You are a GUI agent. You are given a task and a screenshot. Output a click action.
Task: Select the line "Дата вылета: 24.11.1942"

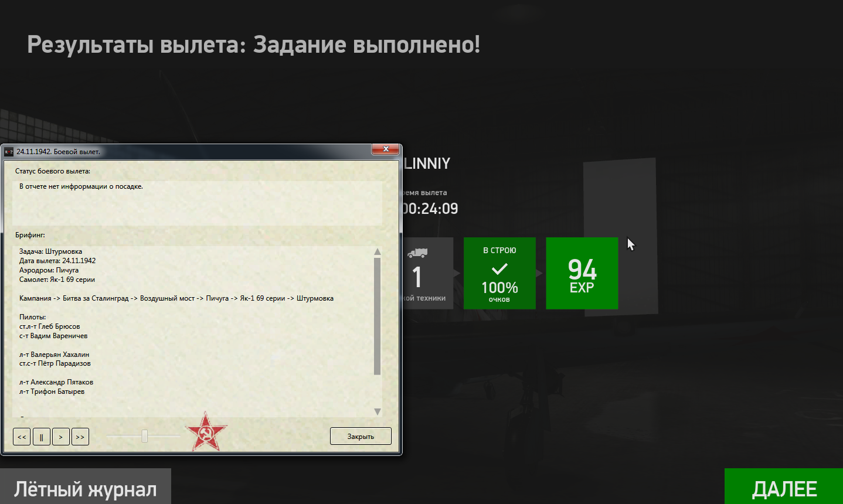coord(57,261)
